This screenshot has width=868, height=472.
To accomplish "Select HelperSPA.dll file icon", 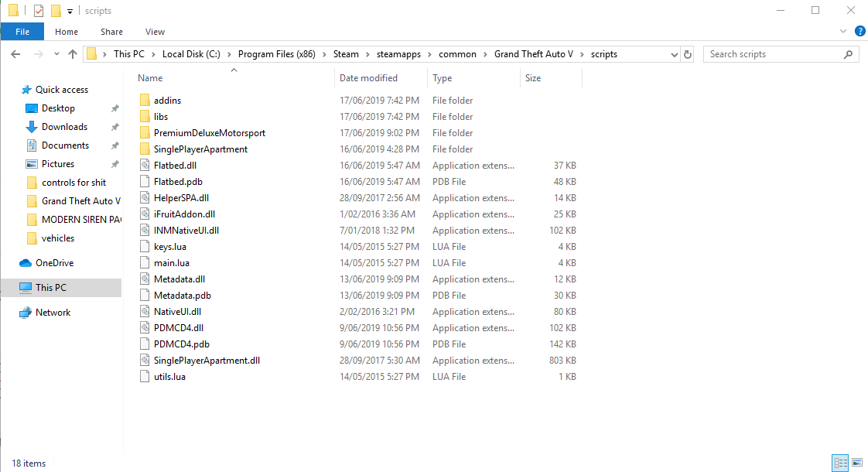I will coord(145,198).
